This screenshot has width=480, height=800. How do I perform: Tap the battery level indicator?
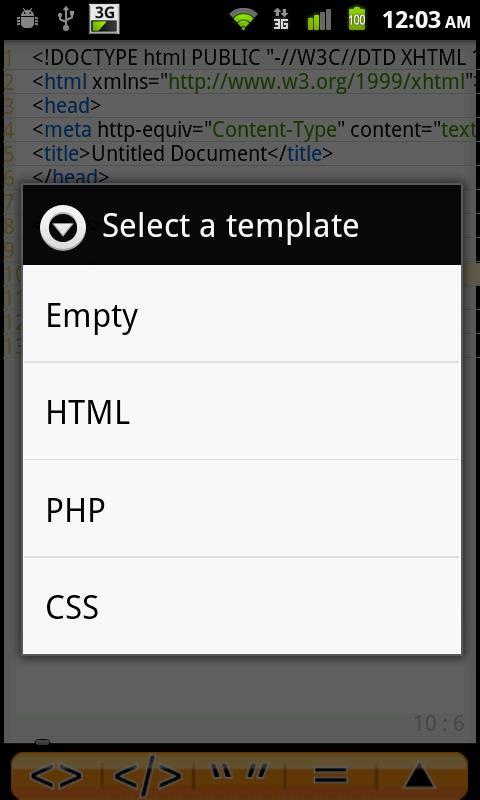point(357,19)
